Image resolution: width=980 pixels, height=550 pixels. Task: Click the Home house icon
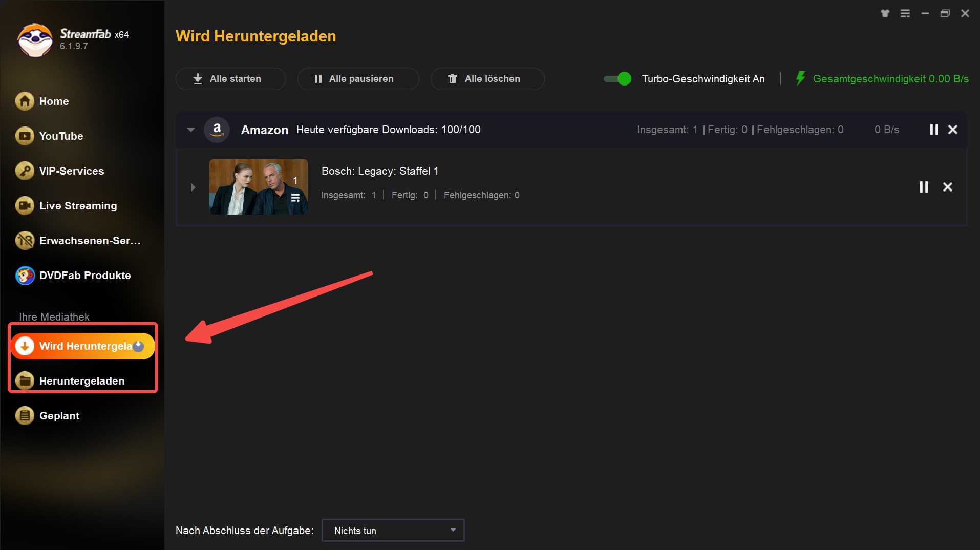tap(25, 101)
